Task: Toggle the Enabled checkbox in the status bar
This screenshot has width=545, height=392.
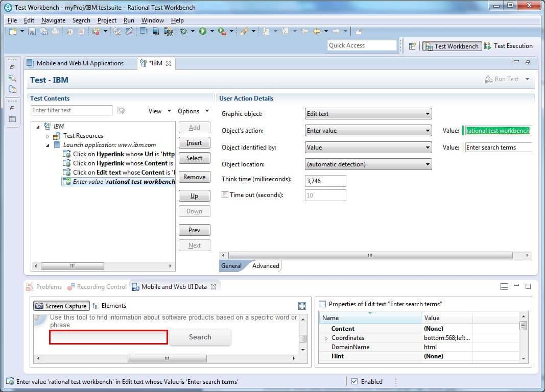Action: tap(355, 381)
